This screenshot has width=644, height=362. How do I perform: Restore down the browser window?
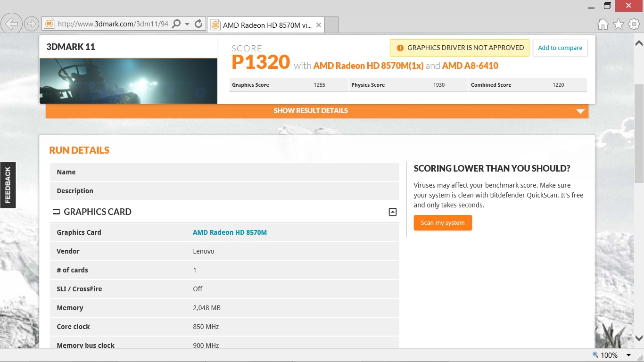[x=607, y=6]
